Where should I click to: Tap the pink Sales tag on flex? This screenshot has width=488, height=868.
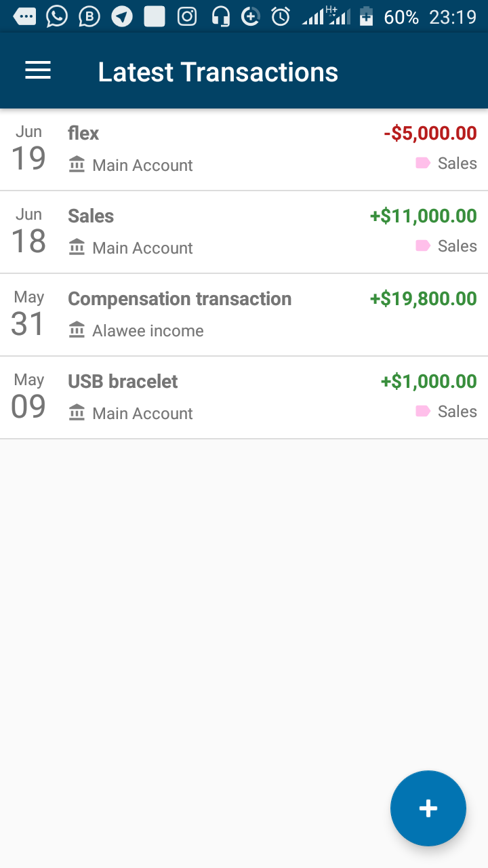point(446,163)
